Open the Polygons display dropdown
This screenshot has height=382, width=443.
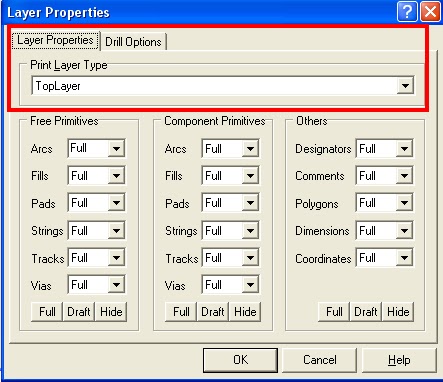404,203
